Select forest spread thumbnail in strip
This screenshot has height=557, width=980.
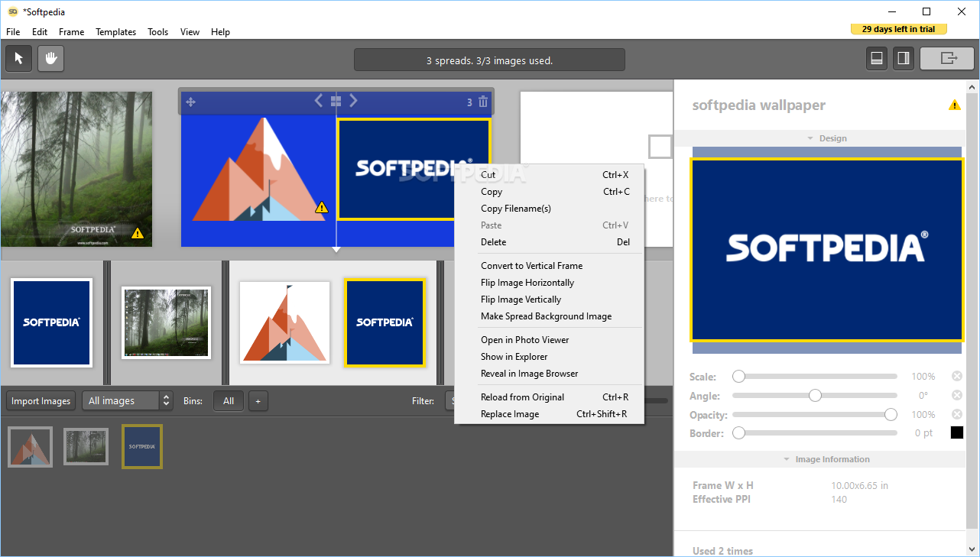click(167, 322)
